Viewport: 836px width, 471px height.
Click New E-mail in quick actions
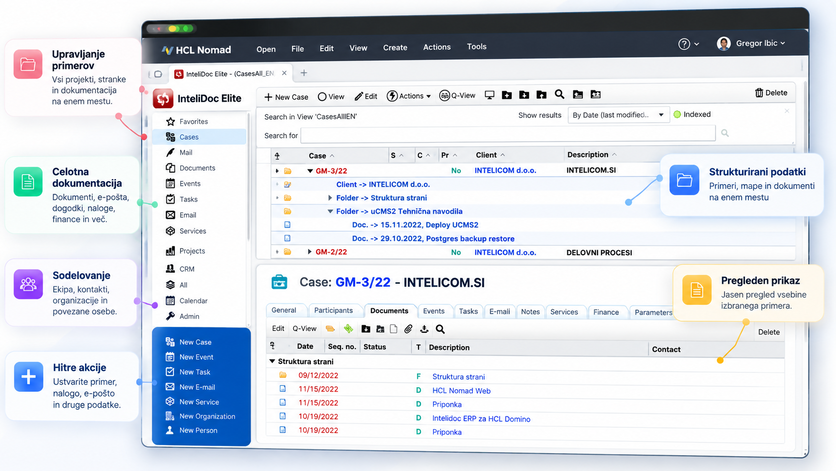190,387
